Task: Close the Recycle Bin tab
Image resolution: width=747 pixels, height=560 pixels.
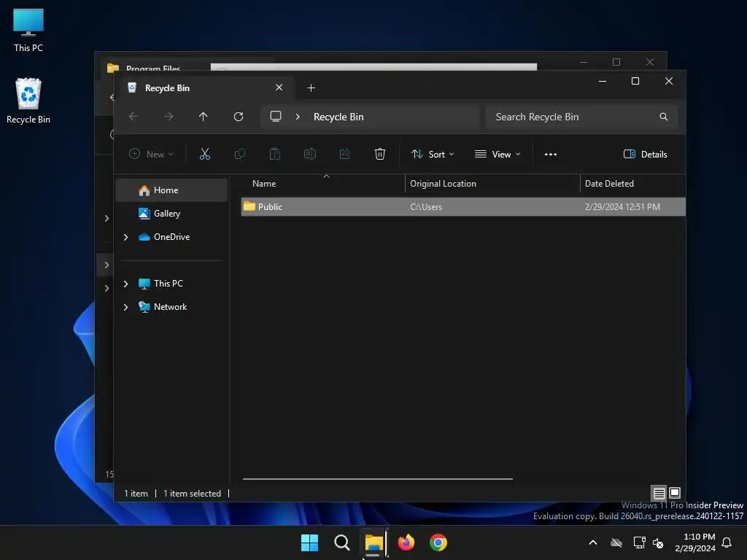Action: 279,87
